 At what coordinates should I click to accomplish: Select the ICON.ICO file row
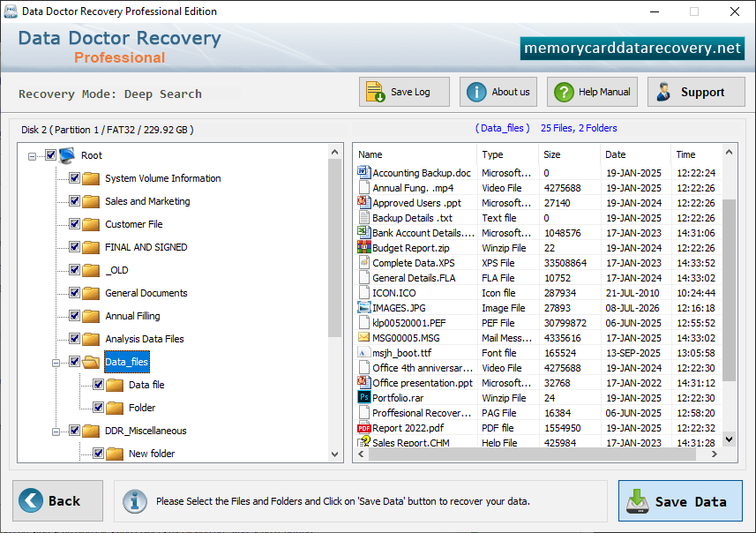pos(539,293)
